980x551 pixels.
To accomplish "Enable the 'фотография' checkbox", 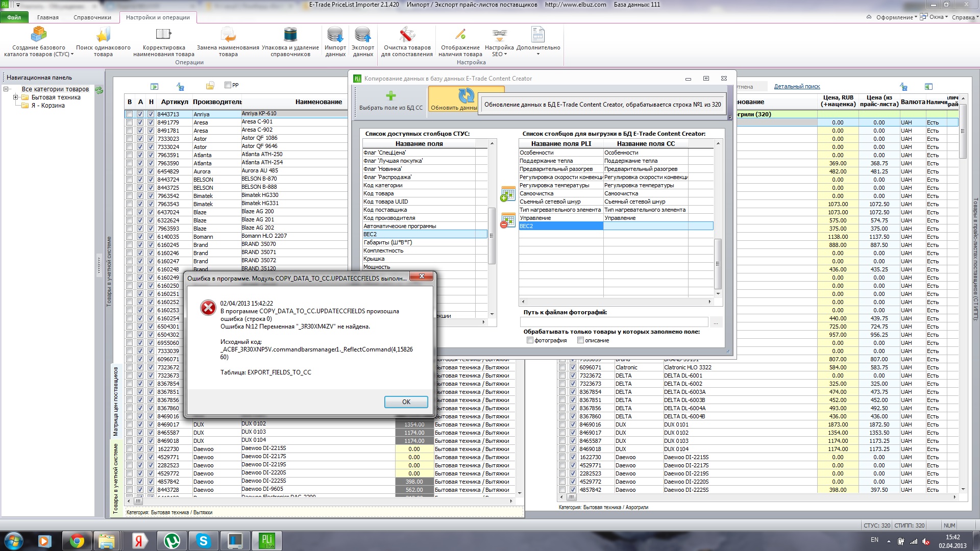I will click(530, 340).
